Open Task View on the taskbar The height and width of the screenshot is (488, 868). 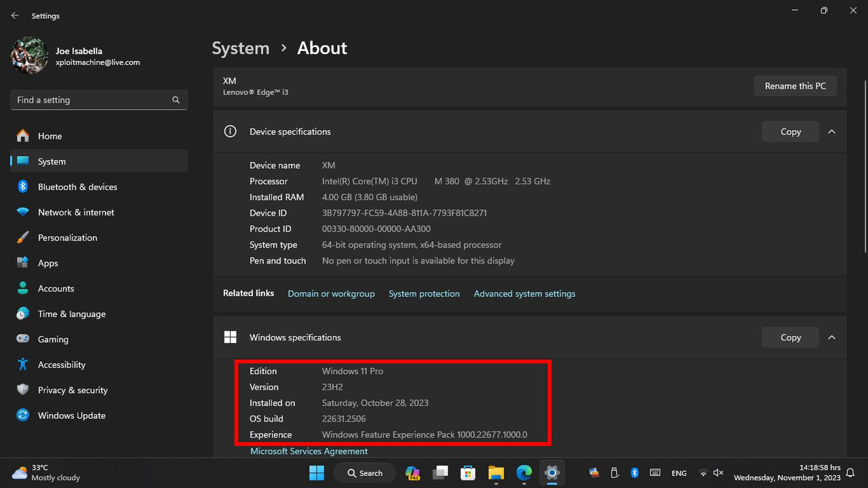click(x=441, y=472)
